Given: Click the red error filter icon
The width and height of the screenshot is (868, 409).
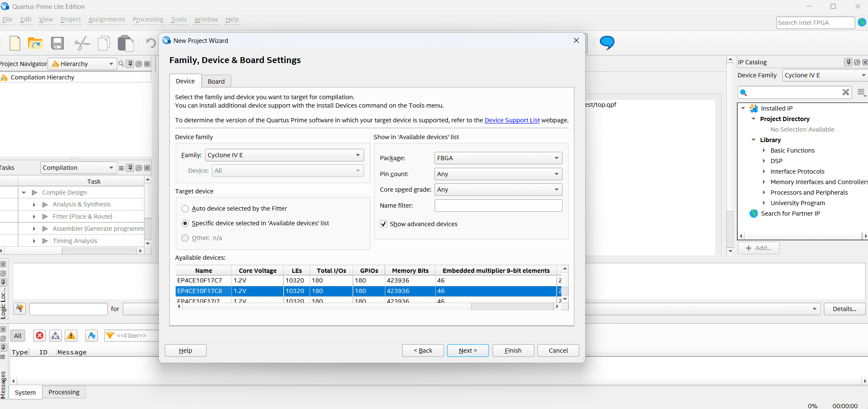Looking at the screenshot, I should tap(39, 335).
